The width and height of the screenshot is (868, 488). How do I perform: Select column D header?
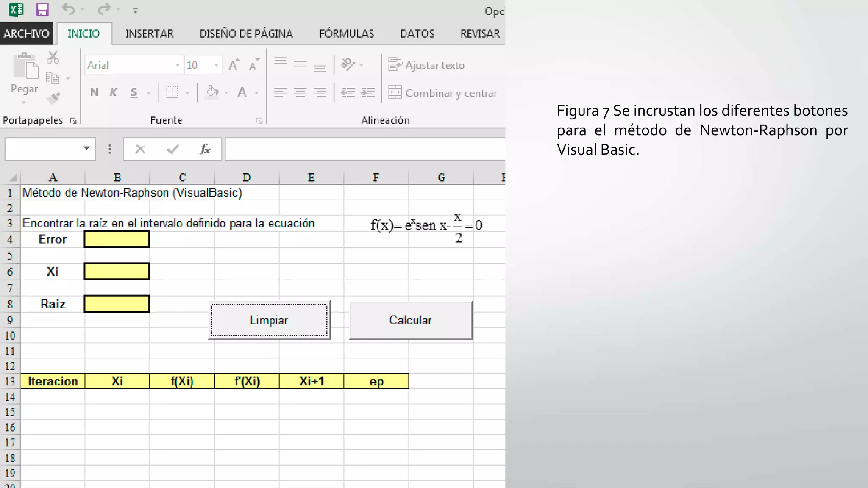click(x=247, y=177)
